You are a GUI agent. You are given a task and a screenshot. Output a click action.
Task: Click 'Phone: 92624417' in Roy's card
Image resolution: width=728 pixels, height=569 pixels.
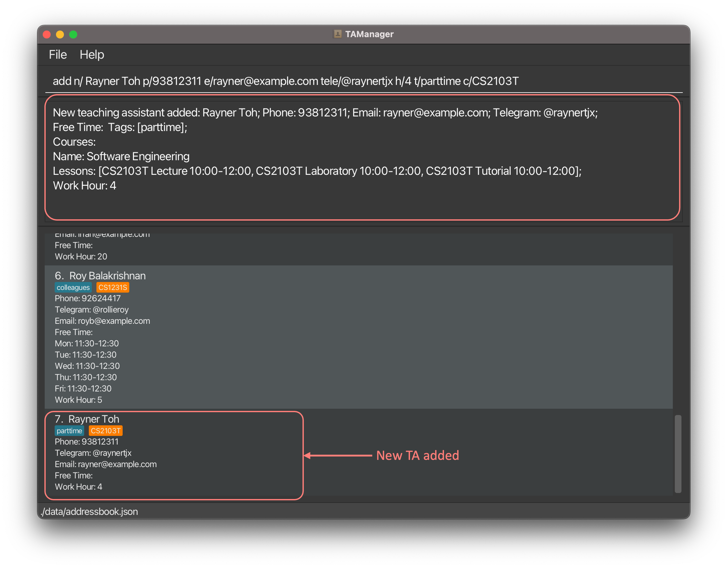tap(88, 298)
